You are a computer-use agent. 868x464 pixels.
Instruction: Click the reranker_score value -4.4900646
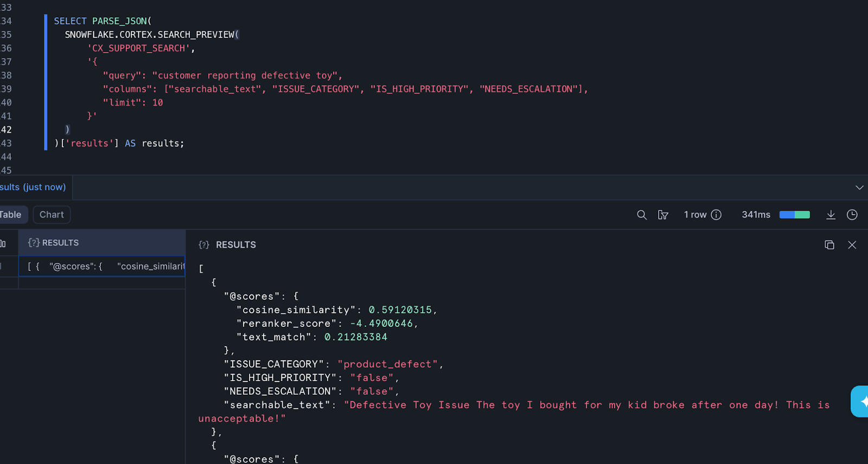[381, 324]
